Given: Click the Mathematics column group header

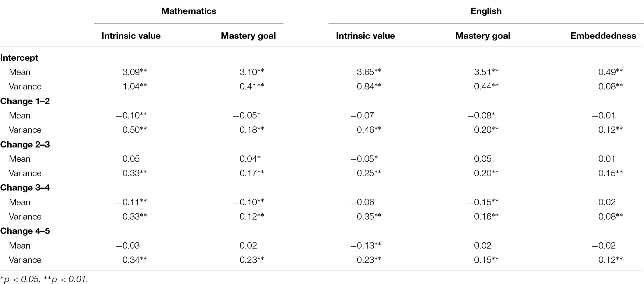Looking at the screenshot, I should [x=189, y=11].
